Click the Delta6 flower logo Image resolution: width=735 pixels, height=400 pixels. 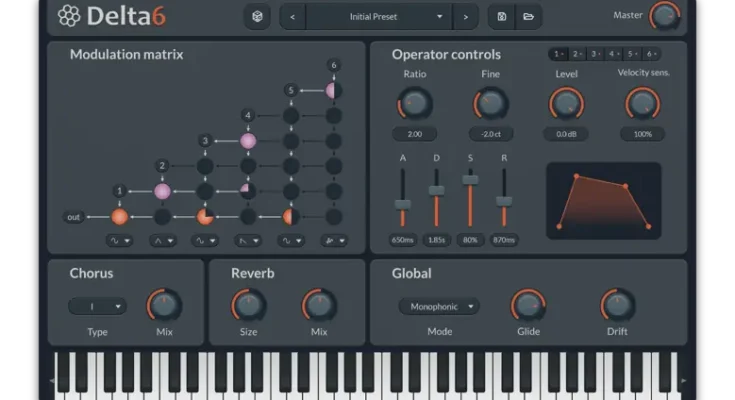69,16
